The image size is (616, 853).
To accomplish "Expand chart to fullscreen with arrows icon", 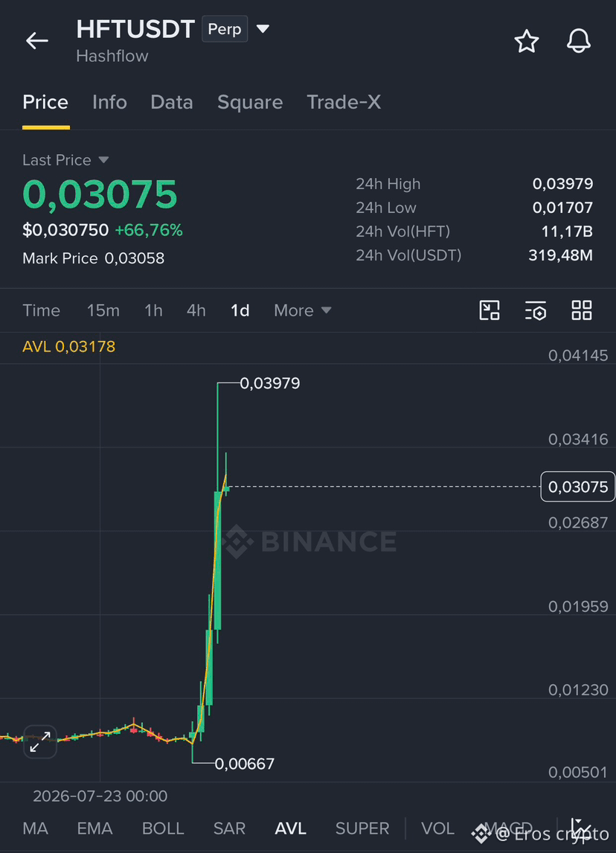I will point(40,741).
